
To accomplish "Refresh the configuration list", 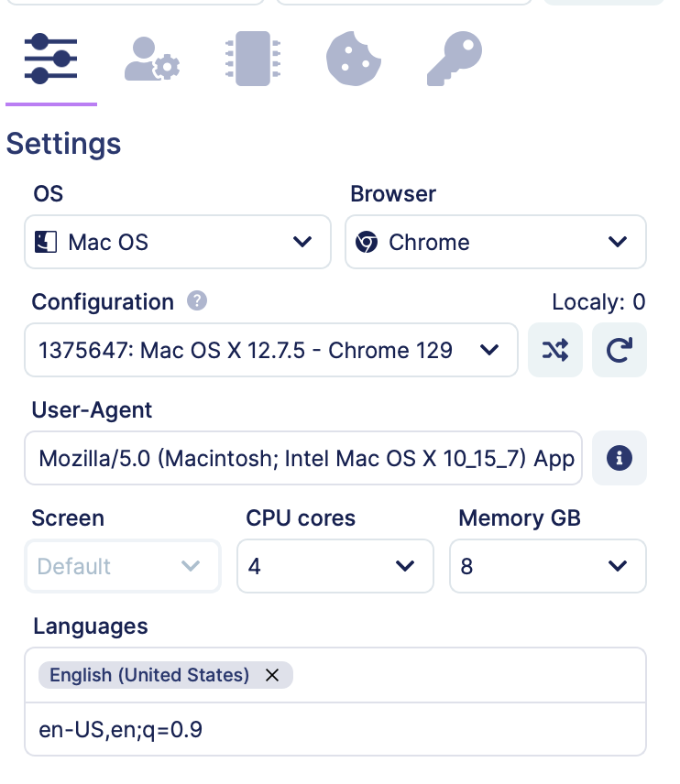I will tap(619, 350).
